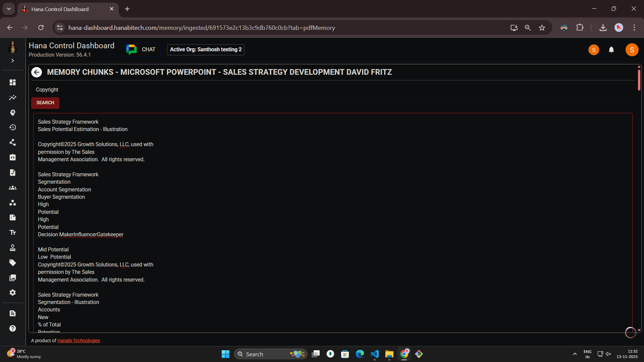Viewport: 644px width, 362px height.
Task: Follow the Hanabi Technologies link
Action: [x=78, y=341]
